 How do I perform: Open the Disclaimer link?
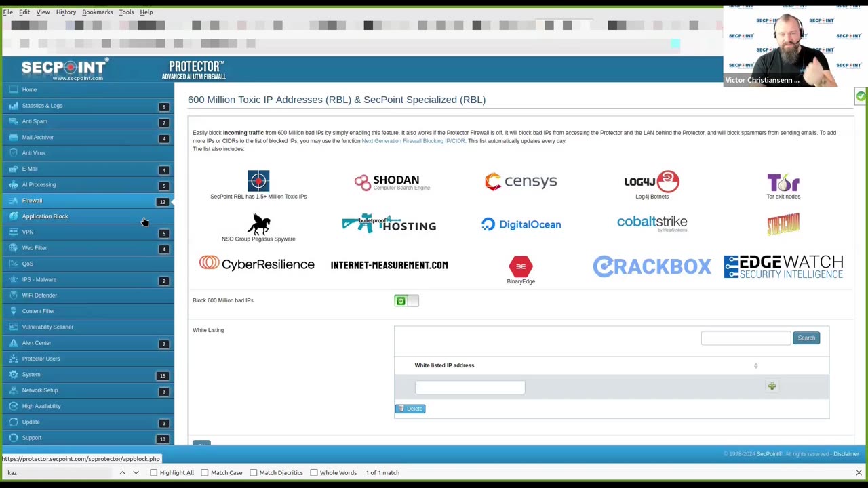coord(846,454)
